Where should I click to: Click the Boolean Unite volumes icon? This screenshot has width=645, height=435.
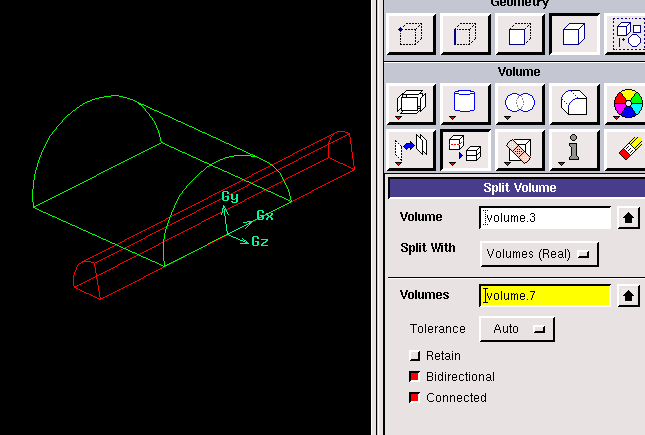tap(519, 103)
